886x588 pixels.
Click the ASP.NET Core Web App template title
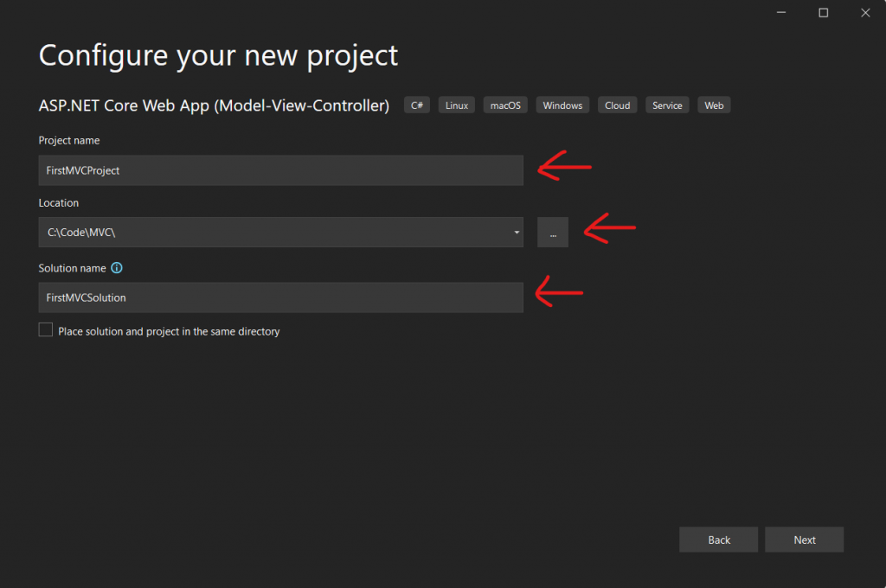click(214, 105)
